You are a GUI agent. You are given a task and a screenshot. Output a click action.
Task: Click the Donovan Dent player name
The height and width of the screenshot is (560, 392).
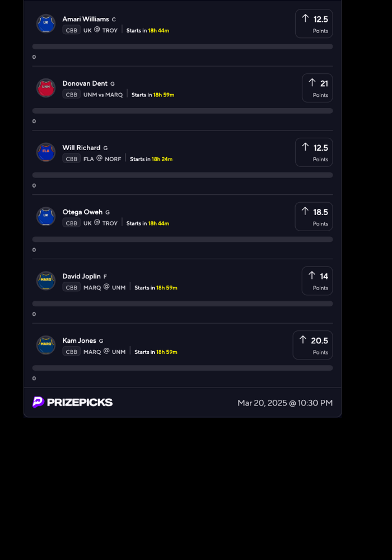click(85, 83)
